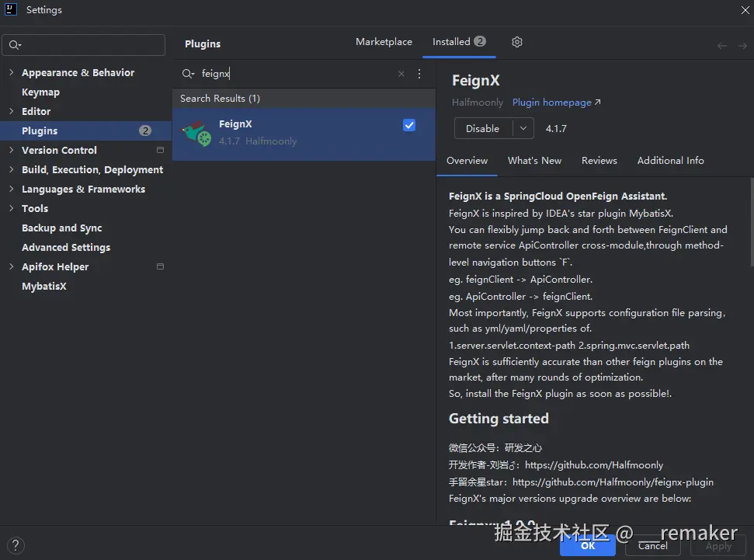Click the 'Getting started' heading
The image size is (754, 560).
point(499,419)
